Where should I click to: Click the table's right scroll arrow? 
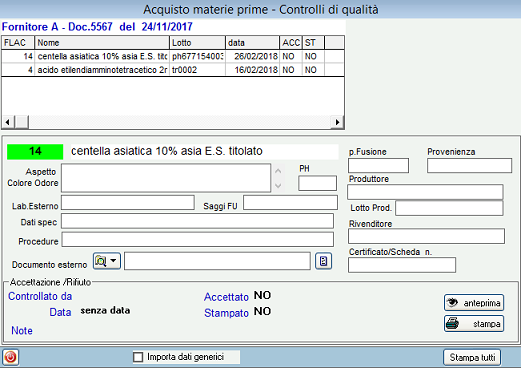tap(337, 122)
